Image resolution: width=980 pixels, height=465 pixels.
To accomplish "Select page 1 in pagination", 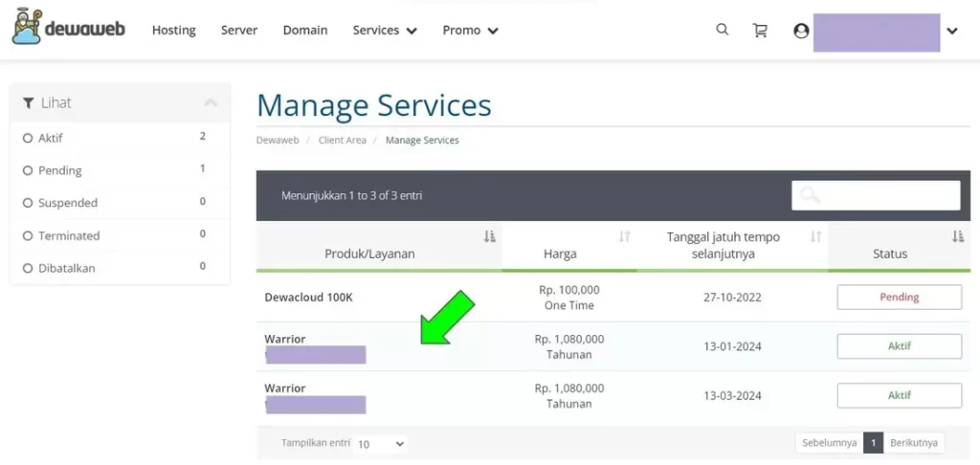I will click(x=873, y=443).
